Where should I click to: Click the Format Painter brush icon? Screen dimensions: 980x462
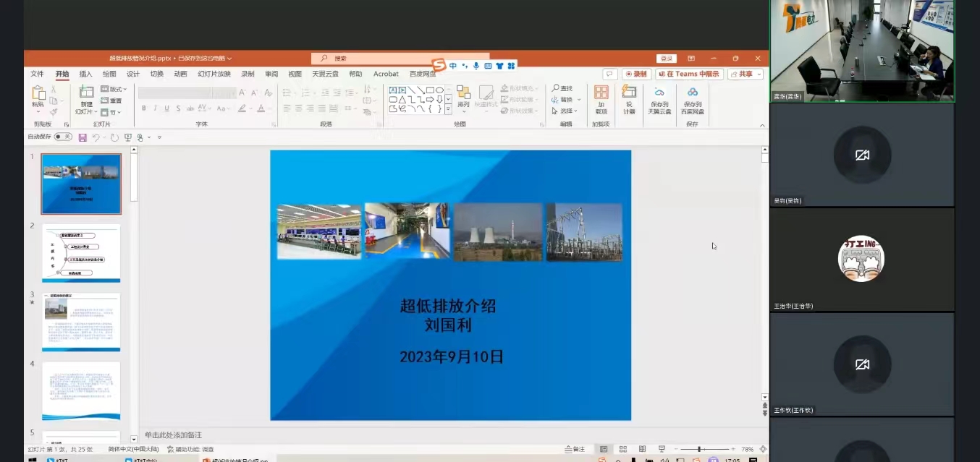coord(54,112)
